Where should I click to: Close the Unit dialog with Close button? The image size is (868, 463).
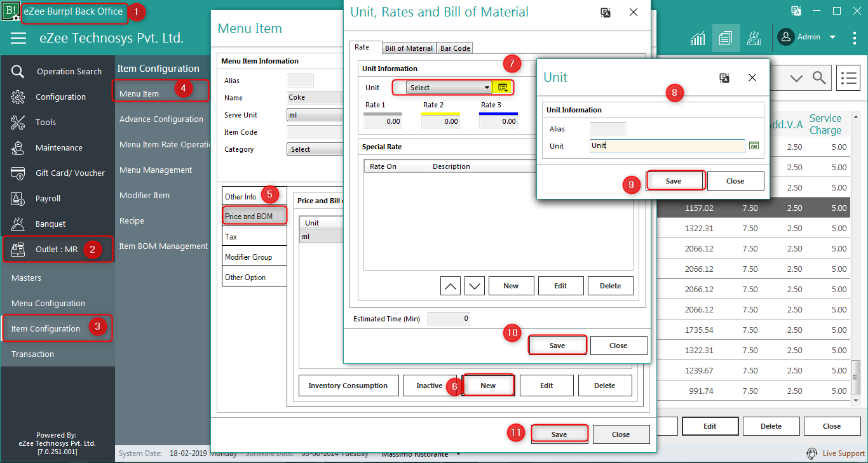pos(735,181)
